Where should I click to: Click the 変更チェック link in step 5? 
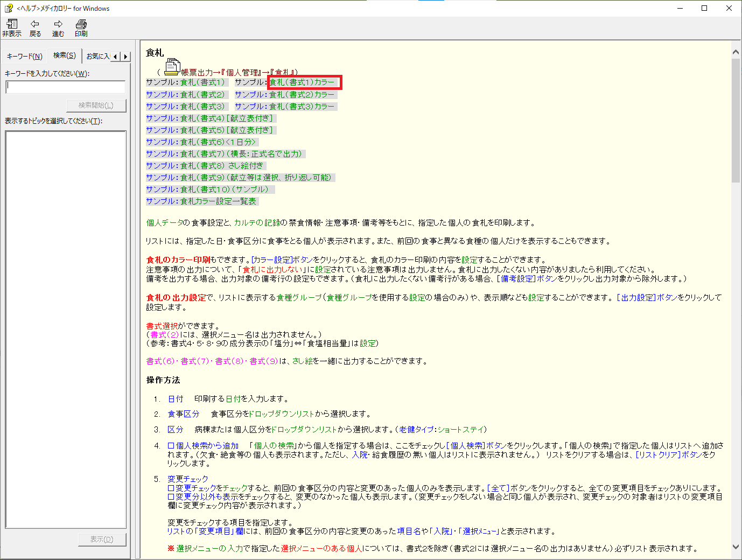(188, 479)
